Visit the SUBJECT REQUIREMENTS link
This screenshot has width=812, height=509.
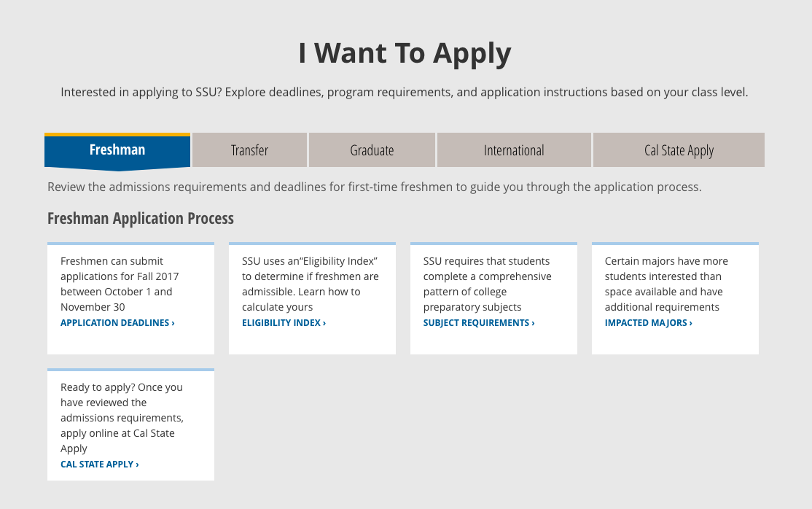pyautogui.click(x=479, y=323)
